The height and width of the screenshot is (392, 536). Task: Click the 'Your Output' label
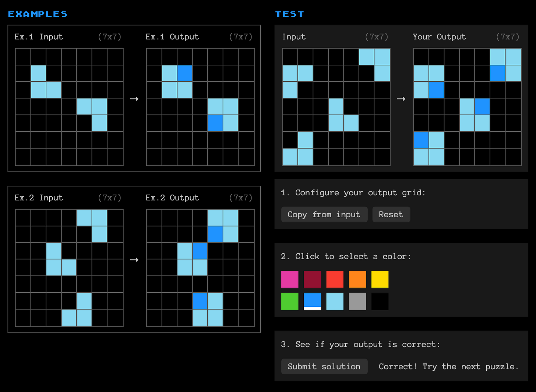pyautogui.click(x=439, y=37)
